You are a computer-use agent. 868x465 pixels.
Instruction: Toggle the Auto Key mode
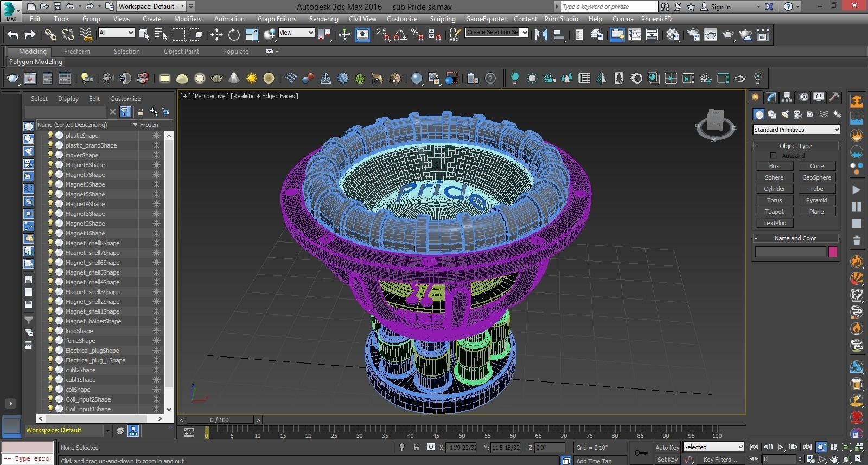coord(667,448)
